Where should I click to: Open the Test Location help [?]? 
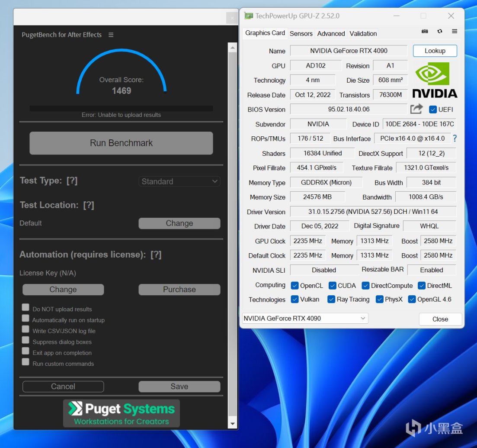click(x=89, y=205)
